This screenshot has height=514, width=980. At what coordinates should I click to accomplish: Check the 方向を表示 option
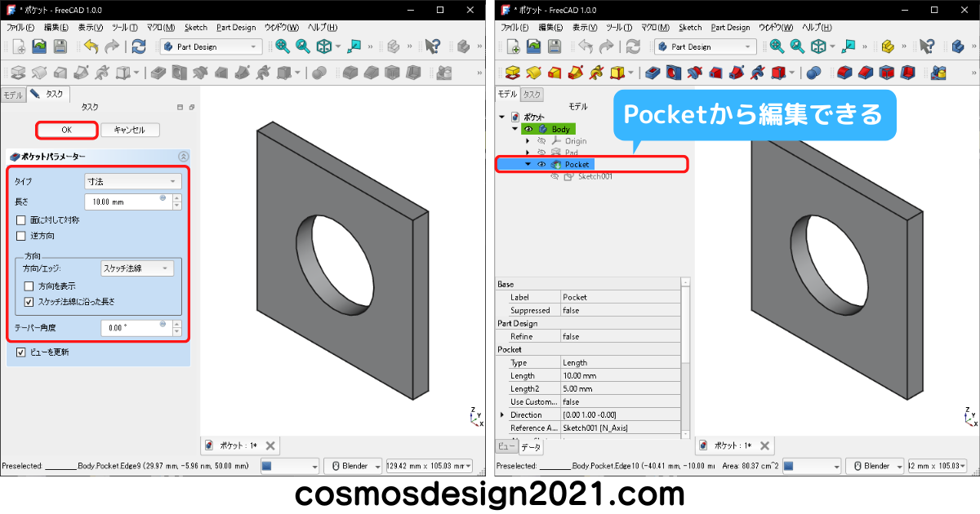pyautogui.click(x=29, y=286)
